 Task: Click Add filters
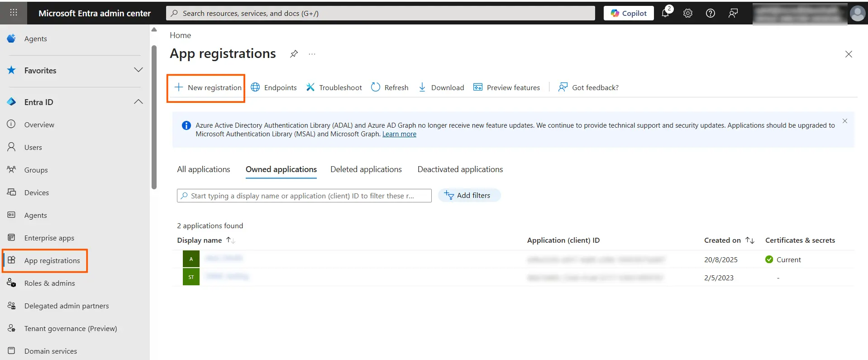[x=469, y=195]
